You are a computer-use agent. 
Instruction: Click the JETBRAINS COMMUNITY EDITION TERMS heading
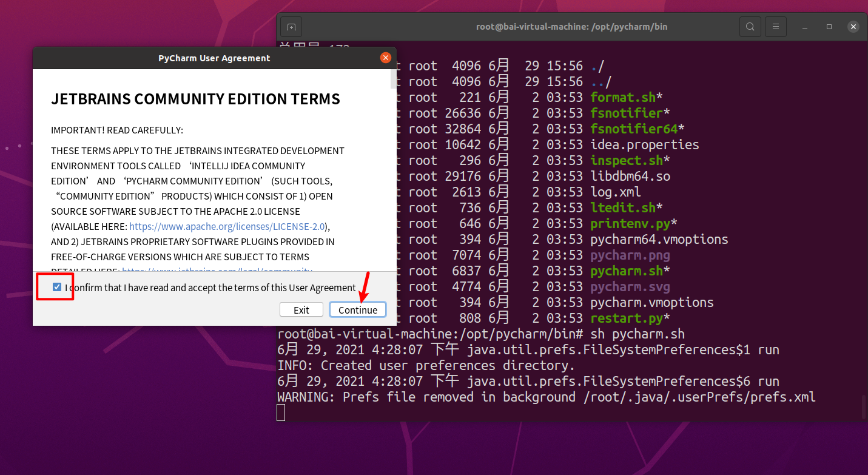(195, 99)
